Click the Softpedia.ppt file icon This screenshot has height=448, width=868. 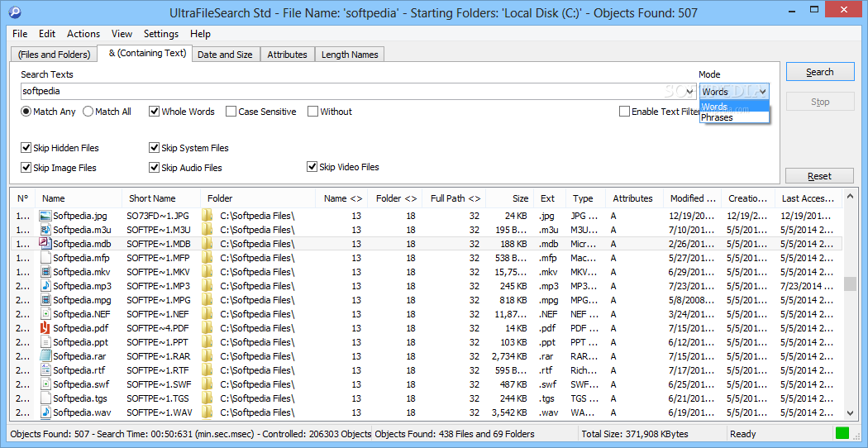45,341
